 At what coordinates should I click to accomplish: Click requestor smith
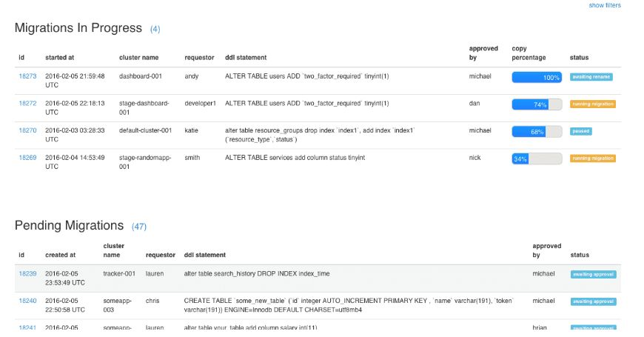click(192, 158)
